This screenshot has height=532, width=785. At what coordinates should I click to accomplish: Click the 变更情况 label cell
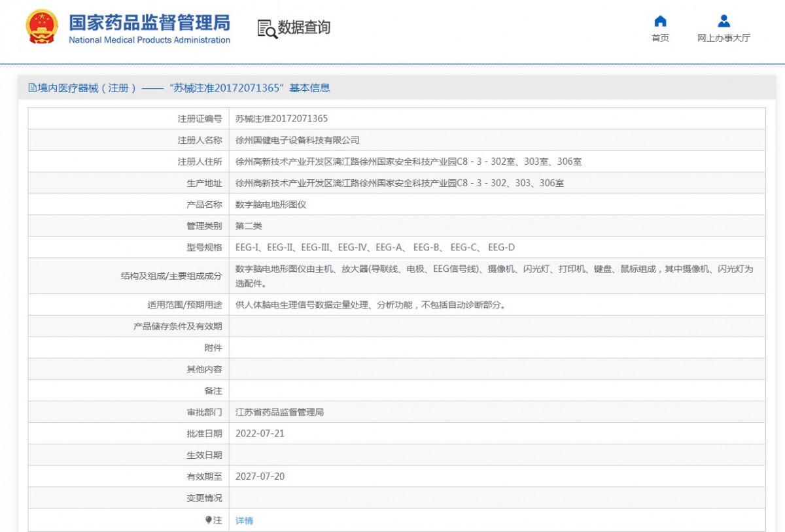(x=129, y=498)
